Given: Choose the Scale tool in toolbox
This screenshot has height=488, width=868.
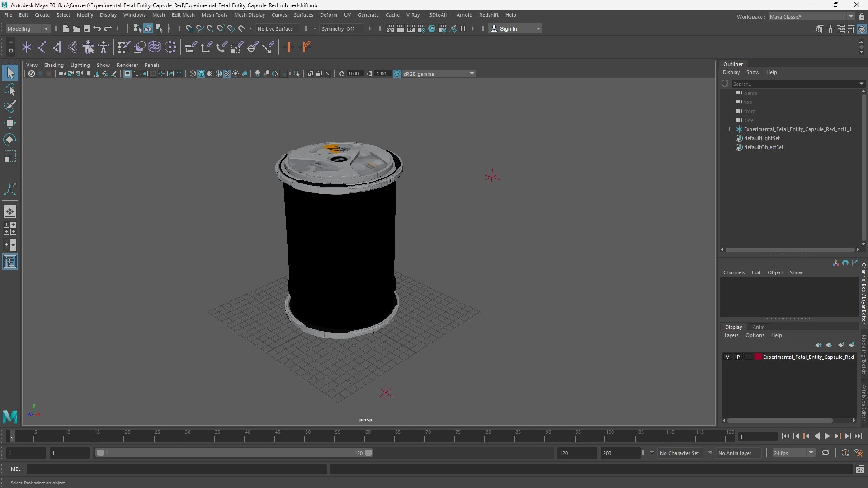Looking at the screenshot, I should click(10, 156).
